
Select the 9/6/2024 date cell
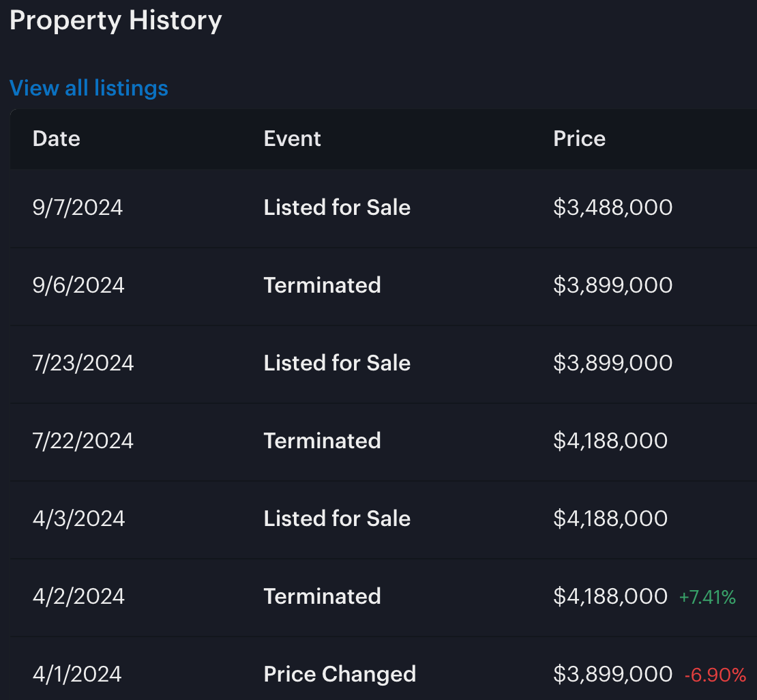coord(78,285)
